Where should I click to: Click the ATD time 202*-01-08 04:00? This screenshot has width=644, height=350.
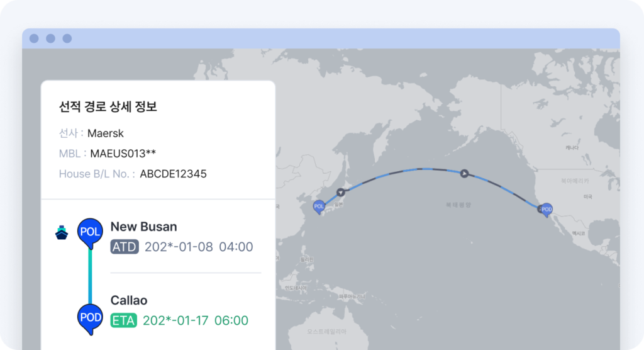click(199, 247)
